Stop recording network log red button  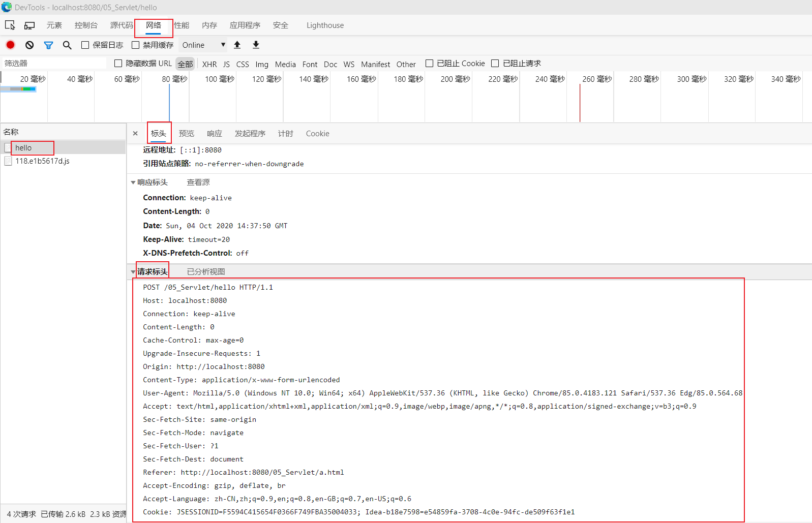(10, 45)
